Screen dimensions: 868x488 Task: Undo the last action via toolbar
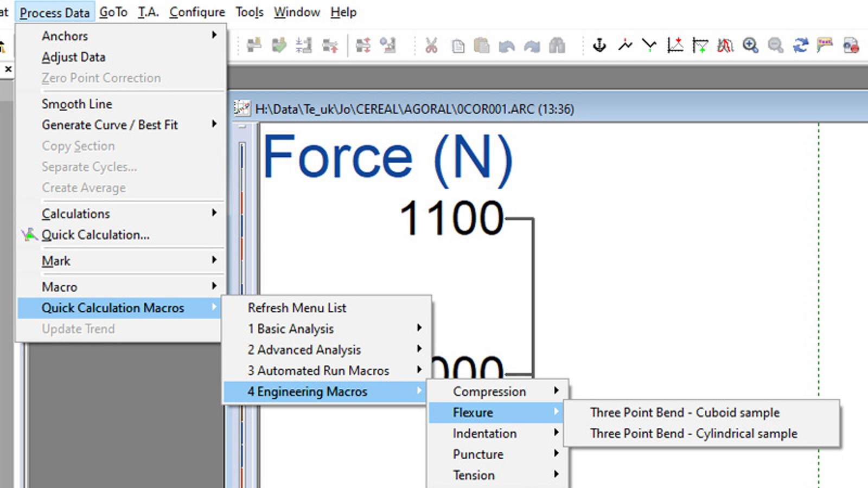coord(506,46)
